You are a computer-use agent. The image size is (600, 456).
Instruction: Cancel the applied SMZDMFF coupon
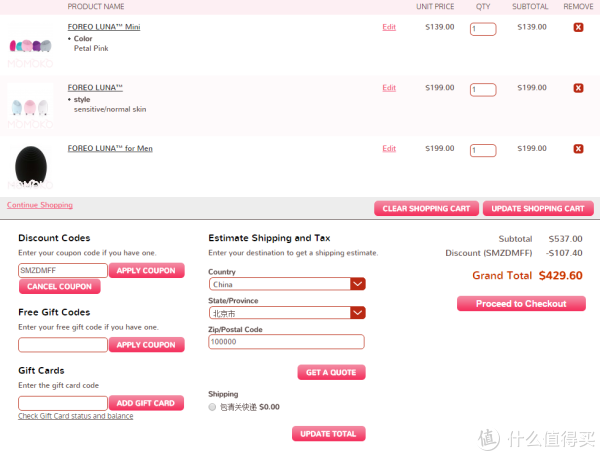[60, 287]
